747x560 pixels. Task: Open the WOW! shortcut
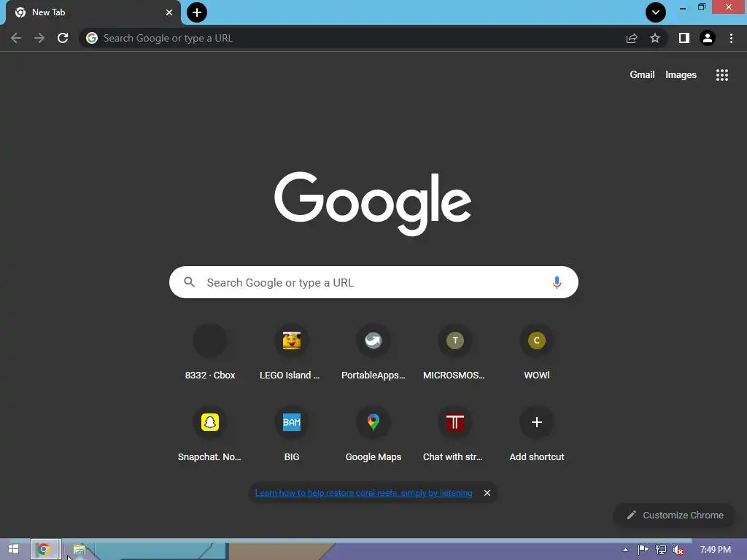pos(537,353)
